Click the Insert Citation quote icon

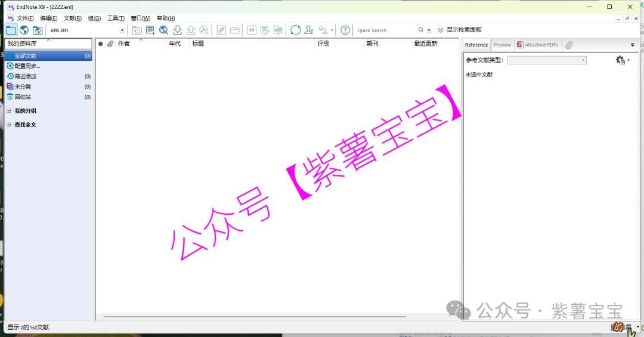coord(252,30)
